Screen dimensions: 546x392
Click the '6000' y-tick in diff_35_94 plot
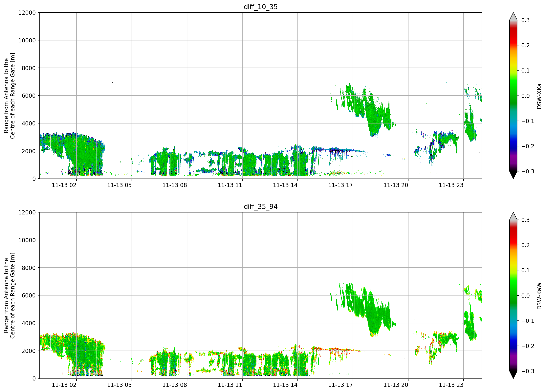click(x=29, y=296)
